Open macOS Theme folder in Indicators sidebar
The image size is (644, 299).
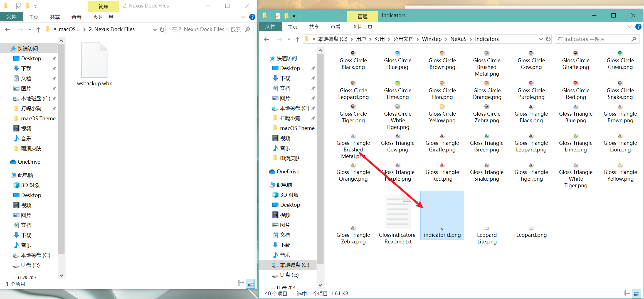tap(297, 128)
